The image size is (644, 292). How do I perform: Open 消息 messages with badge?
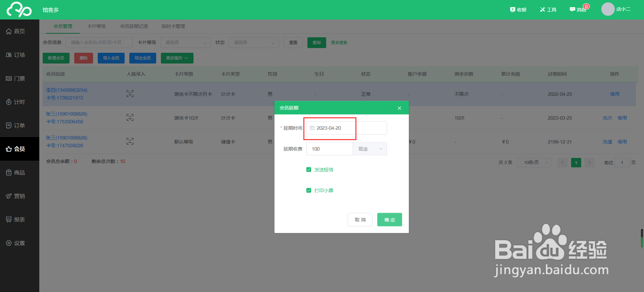[579, 9]
